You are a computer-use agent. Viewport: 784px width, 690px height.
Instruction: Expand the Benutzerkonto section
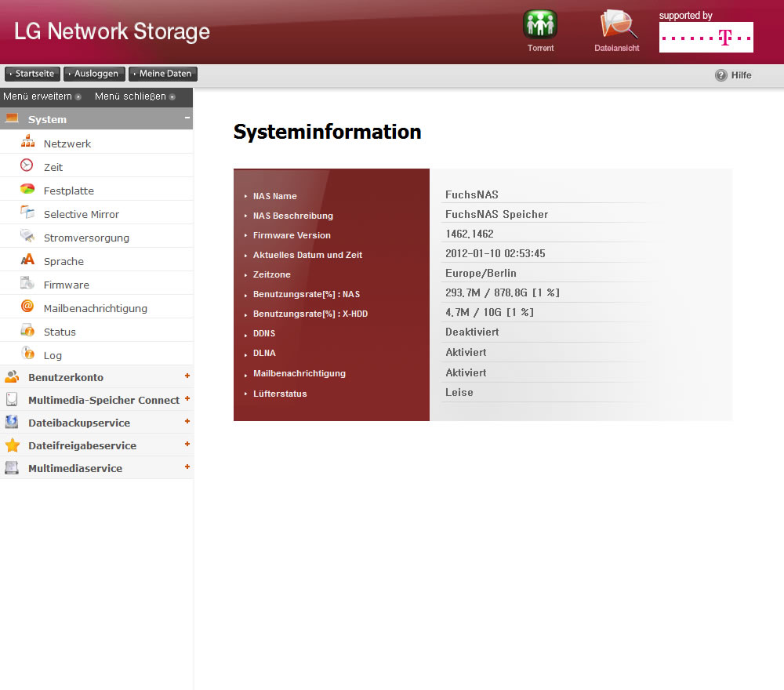pyautogui.click(x=187, y=376)
